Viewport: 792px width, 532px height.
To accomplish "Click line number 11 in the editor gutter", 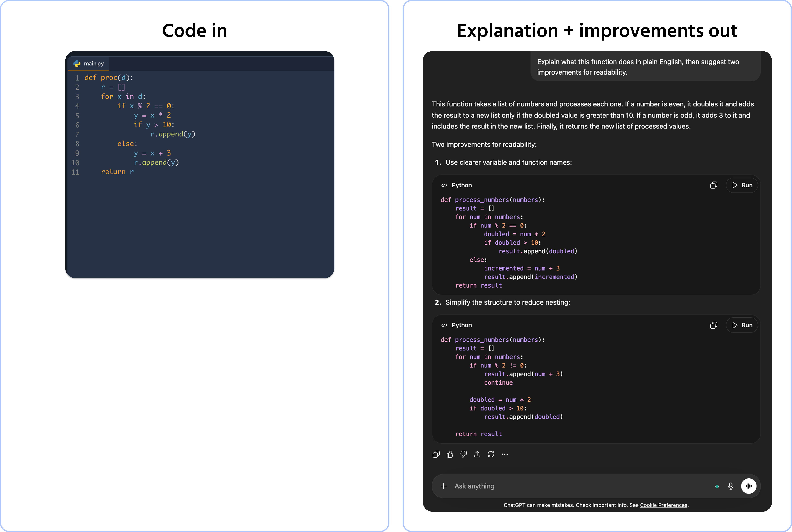I will [75, 172].
